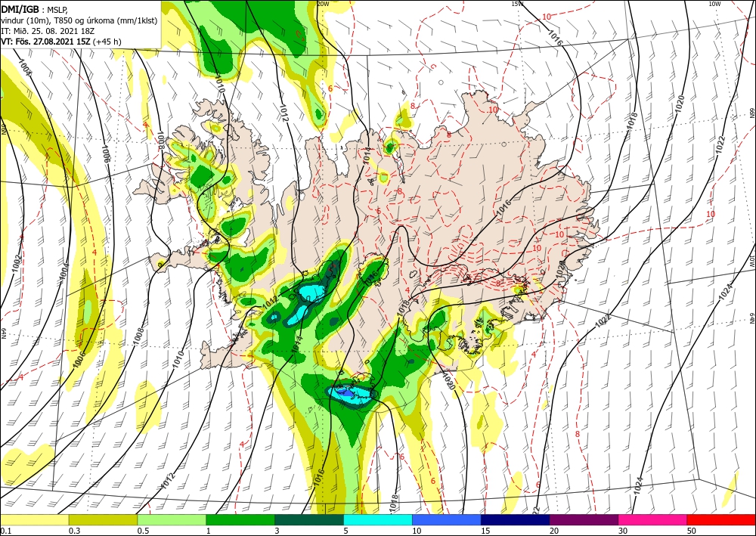
Task: Select the purple 20–30 legend color block
Action: pos(584,519)
